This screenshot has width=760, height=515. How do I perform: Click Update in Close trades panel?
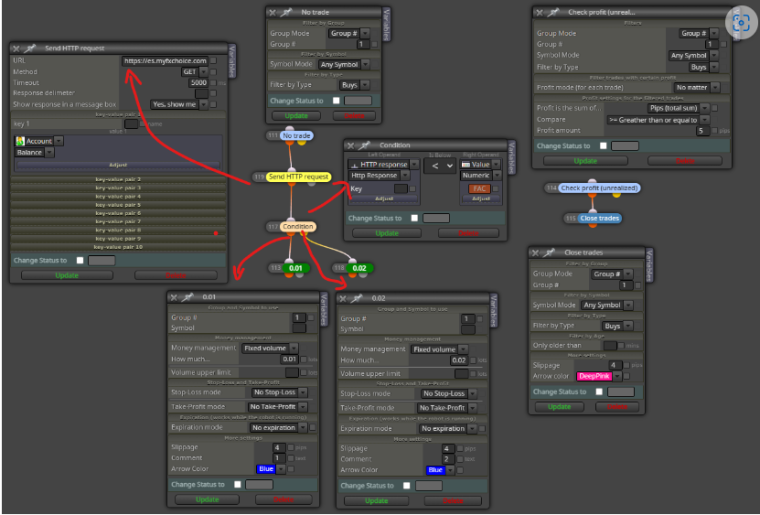[x=559, y=406]
